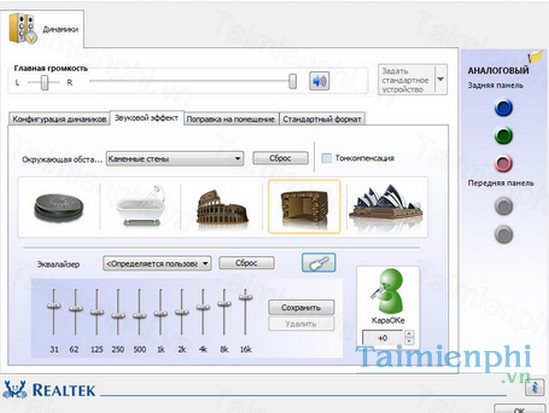This screenshot has width=549, height=413.
Task: Click the green КараОКе microphone icon
Action: (x=388, y=290)
